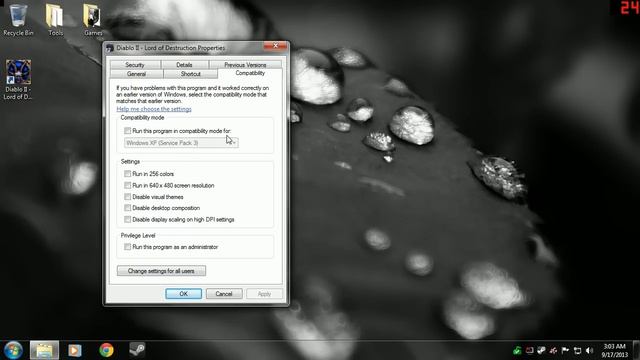Open the Windows XP (Service Pack 3) dropdown

tap(181, 143)
